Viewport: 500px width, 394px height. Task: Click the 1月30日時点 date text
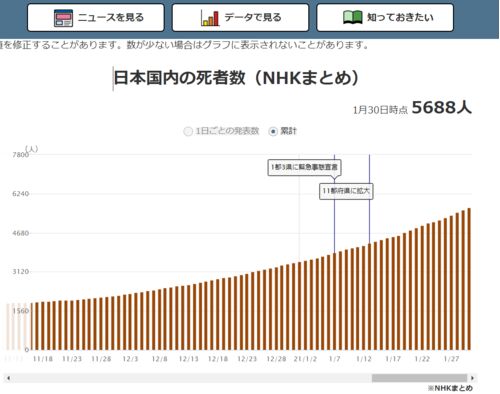pyautogui.click(x=380, y=110)
